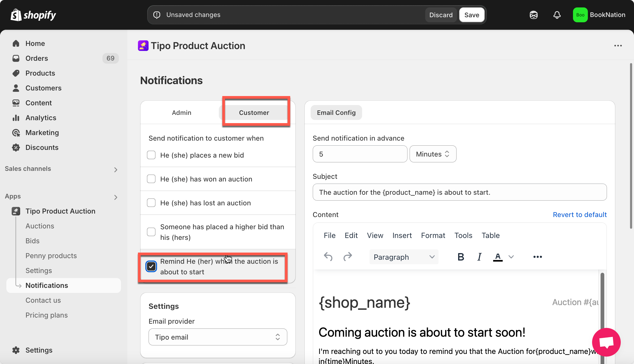Uncheck the auction start reminder checkbox
634x364 pixels.
tap(151, 266)
